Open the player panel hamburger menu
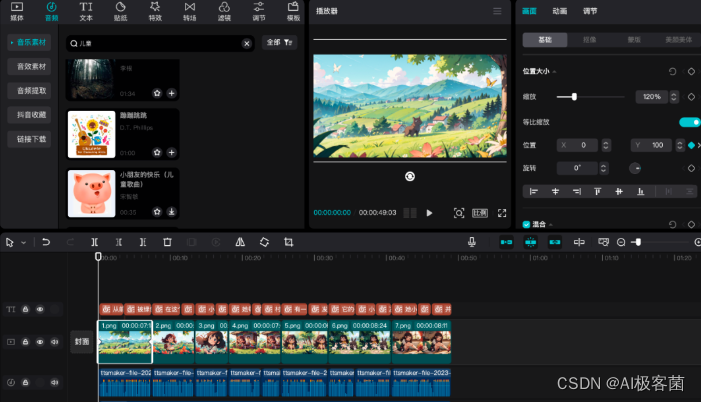 (497, 11)
